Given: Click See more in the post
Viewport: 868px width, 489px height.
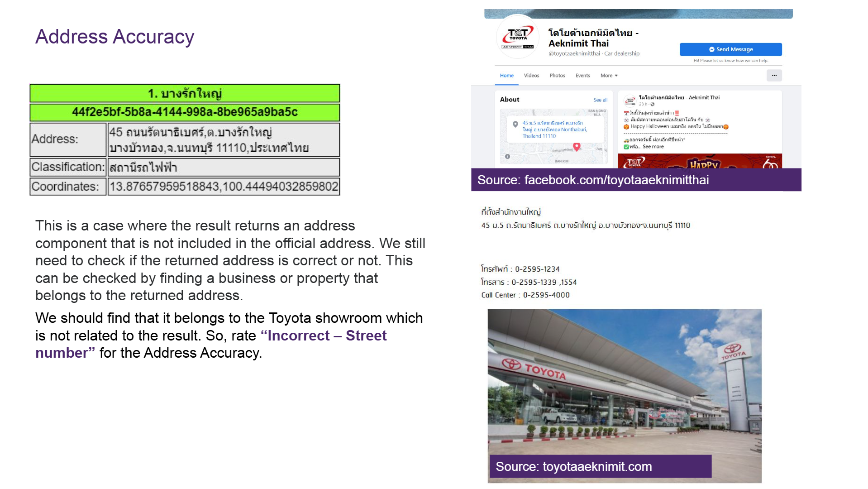Looking at the screenshot, I should (653, 147).
